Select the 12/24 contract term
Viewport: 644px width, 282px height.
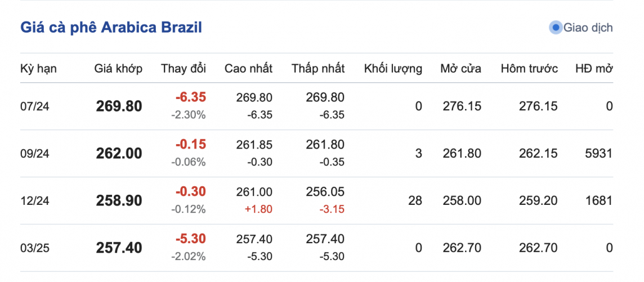click(35, 201)
